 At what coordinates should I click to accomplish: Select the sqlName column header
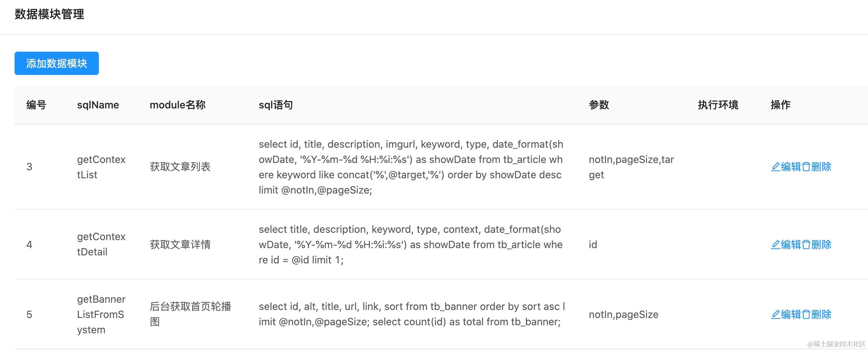(98, 105)
